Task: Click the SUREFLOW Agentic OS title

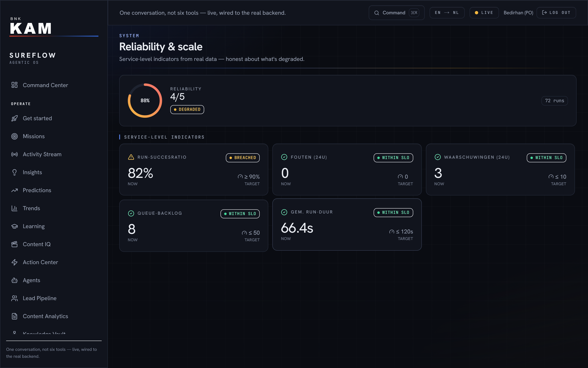Action: click(x=33, y=58)
